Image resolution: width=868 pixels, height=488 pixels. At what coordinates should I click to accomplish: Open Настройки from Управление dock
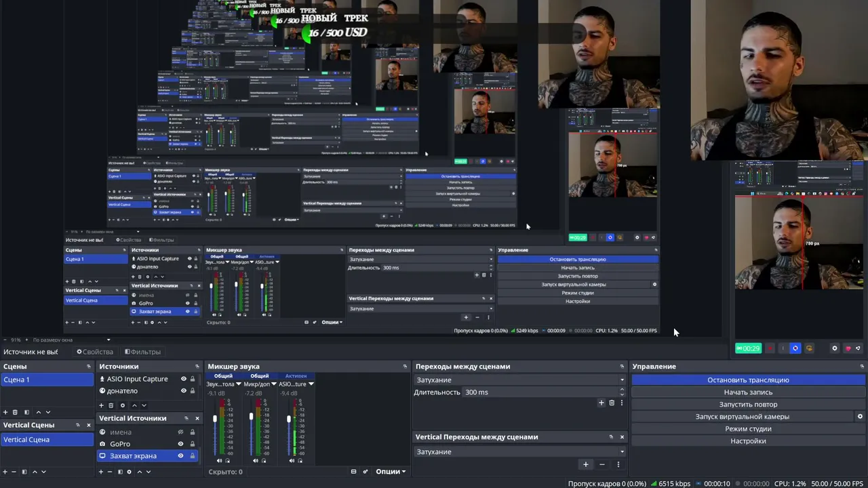(x=748, y=441)
